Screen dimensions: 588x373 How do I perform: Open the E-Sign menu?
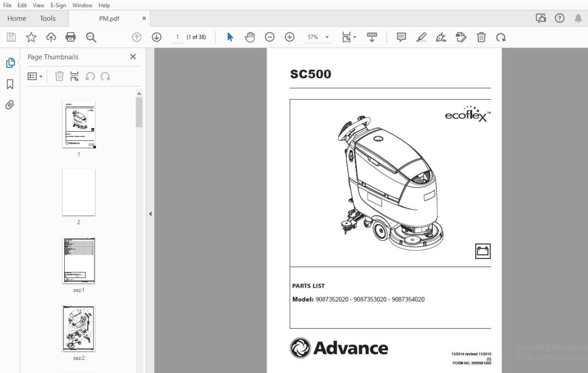click(58, 5)
